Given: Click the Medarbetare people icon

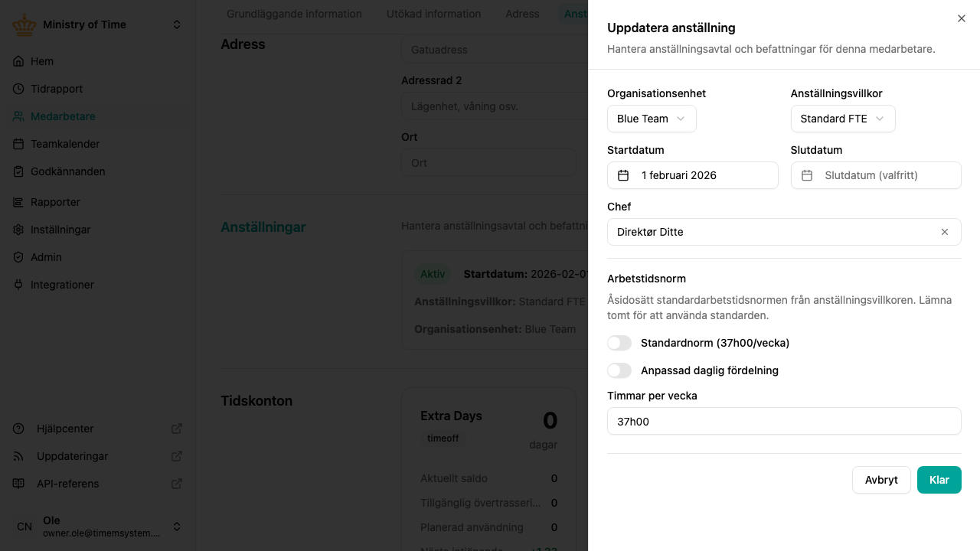Looking at the screenshot, I should [x=18, y=116].
